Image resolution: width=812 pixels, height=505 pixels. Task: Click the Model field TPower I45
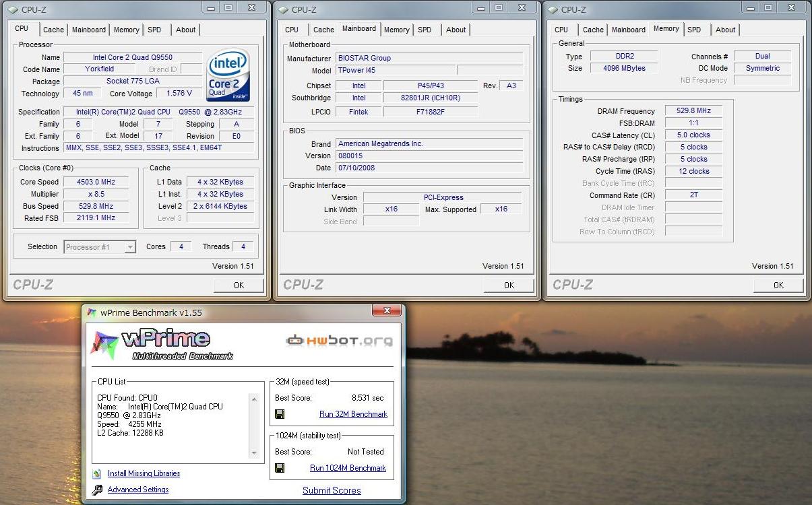395,71
